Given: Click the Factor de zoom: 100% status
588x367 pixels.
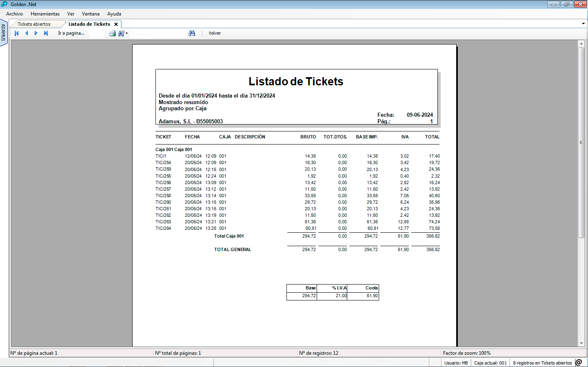Looking at the screenshot, I should click(467, 353).
